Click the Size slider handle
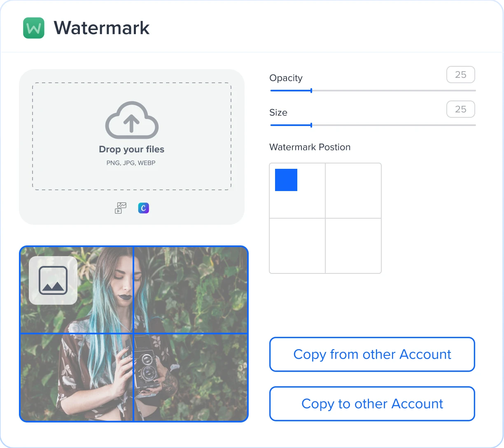Image resolution: width=504 pixels, height=448 pixels. [311, 125]
